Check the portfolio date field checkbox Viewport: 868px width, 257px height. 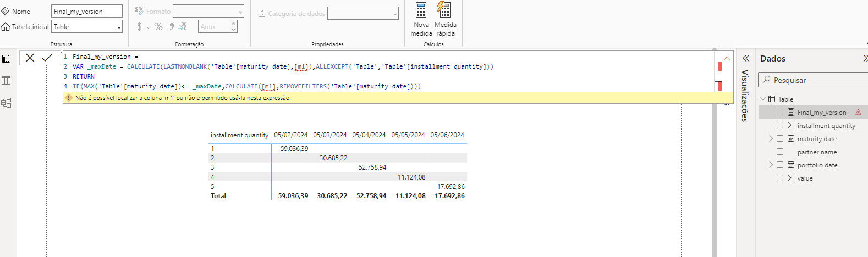pyautogui.click(x=780, y=165)
